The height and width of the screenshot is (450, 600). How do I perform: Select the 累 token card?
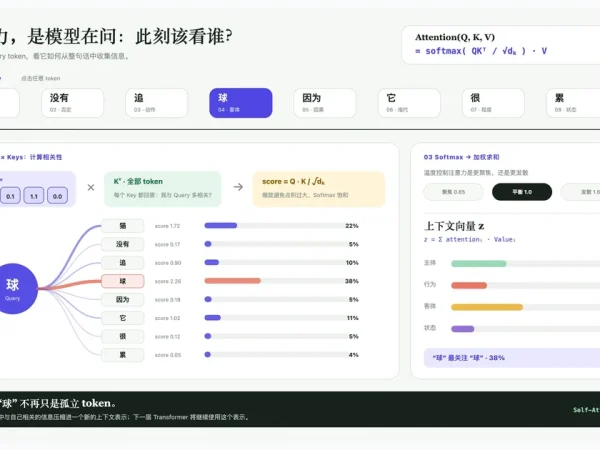coord(573,103)
